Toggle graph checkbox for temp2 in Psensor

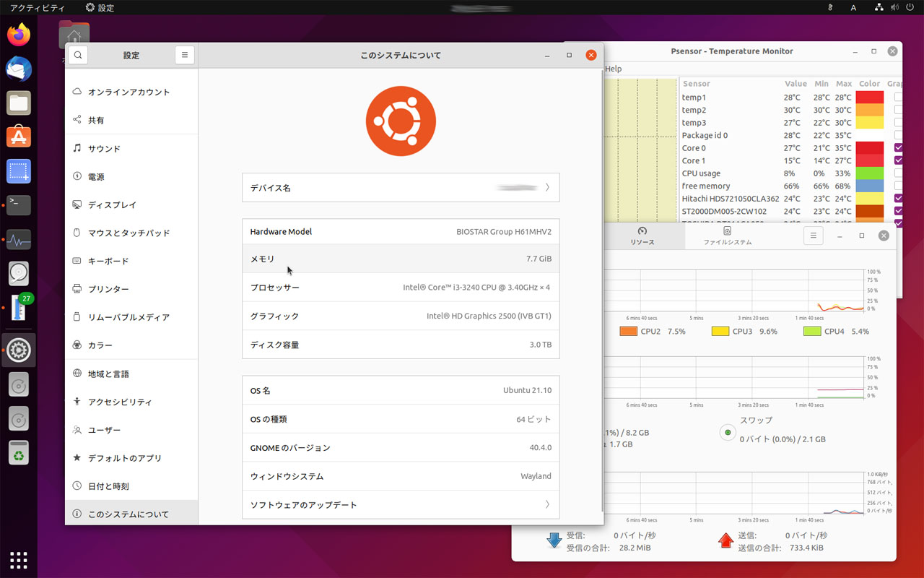coord(899,110)
